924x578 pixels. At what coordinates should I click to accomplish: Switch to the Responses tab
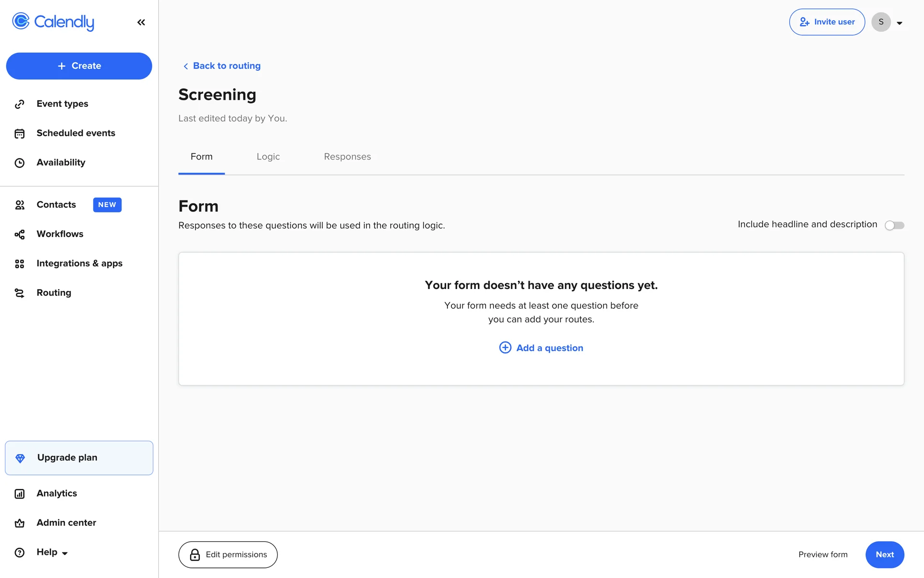point(347,157)
